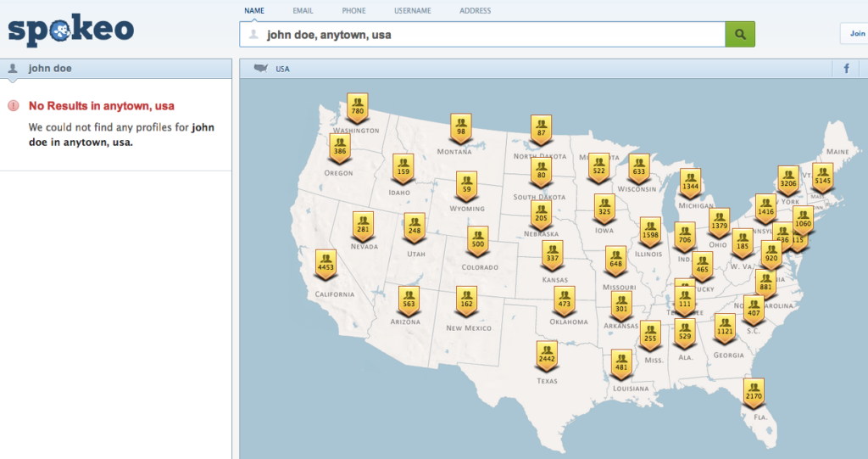Viewport: 868px width, 459px height.
Task: Open the Kansas marker showing 337
Action: click(x=553, y=255)
